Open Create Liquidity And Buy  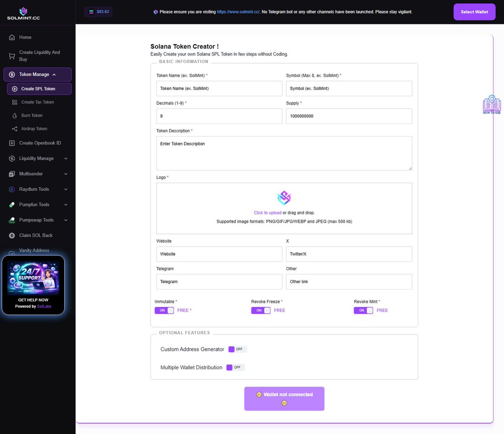pos(38,56)
